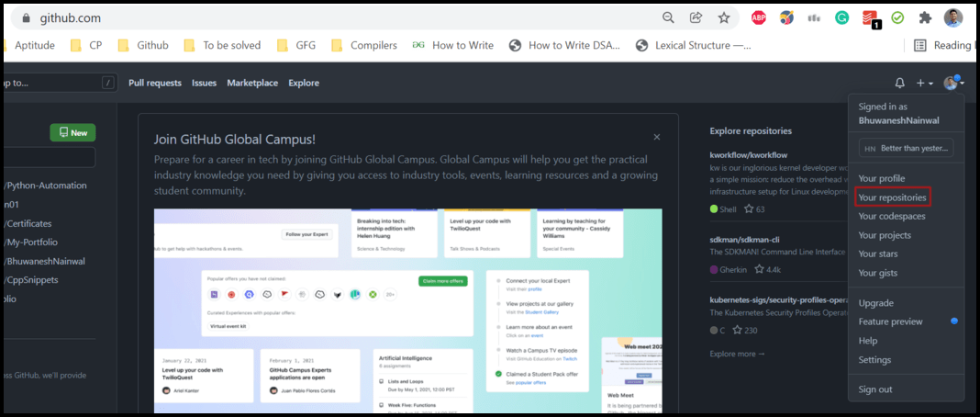Open sdkman/sdkman-cli repository

click(744, 239)
